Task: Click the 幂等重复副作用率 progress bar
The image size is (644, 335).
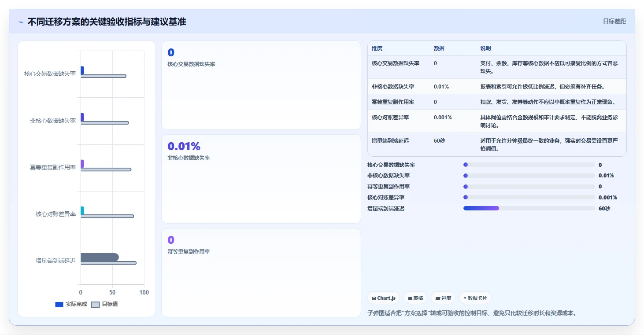Action: pyautogui.click(x=529, y=186)
